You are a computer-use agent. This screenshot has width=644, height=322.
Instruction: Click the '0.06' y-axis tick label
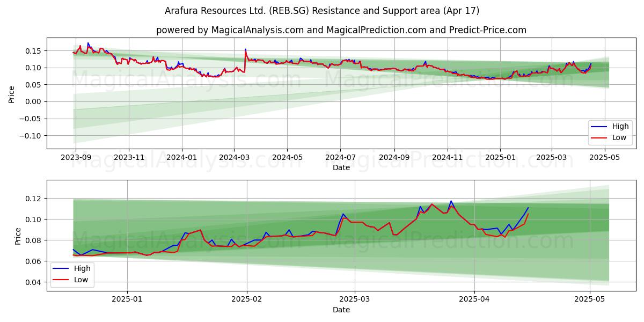coord(33,261)
